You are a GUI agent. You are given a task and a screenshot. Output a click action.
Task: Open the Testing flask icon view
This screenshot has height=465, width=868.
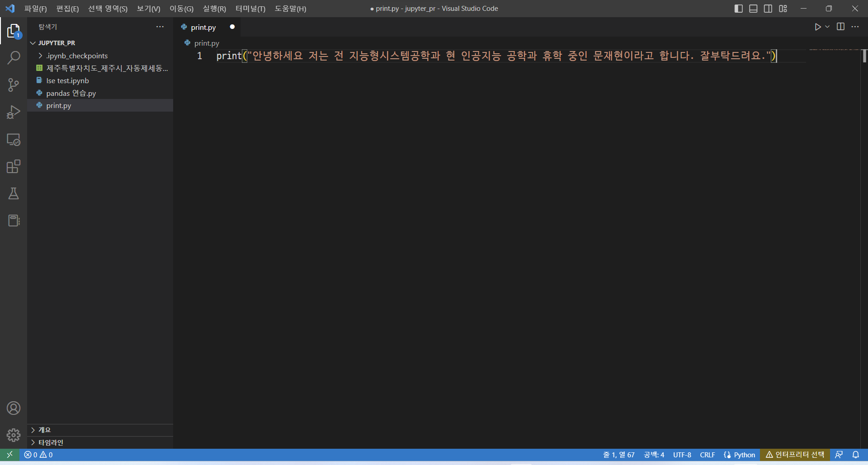click(x=14, y=194)
